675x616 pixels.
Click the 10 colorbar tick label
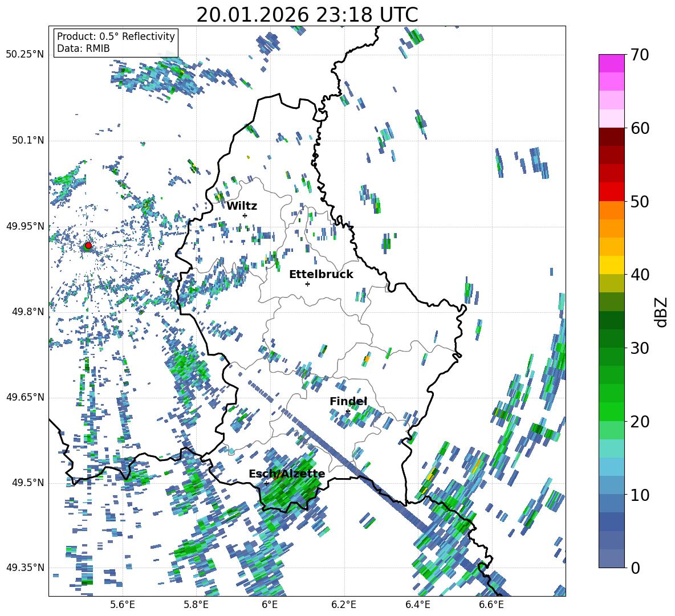tap(639, 495)
